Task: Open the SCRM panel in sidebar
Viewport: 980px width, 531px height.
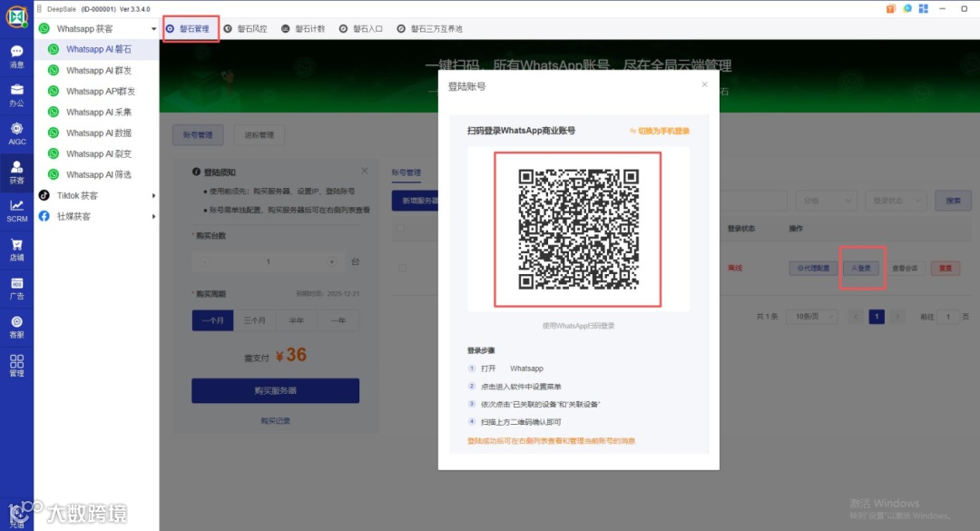Action: click(x=16, y=211)
